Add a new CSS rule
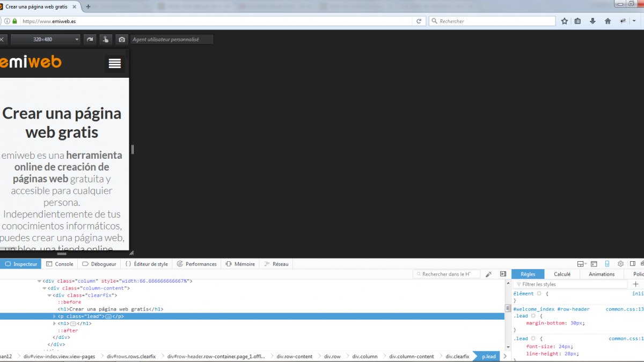The height and width of the screenshot is (362, 644). 636,284
